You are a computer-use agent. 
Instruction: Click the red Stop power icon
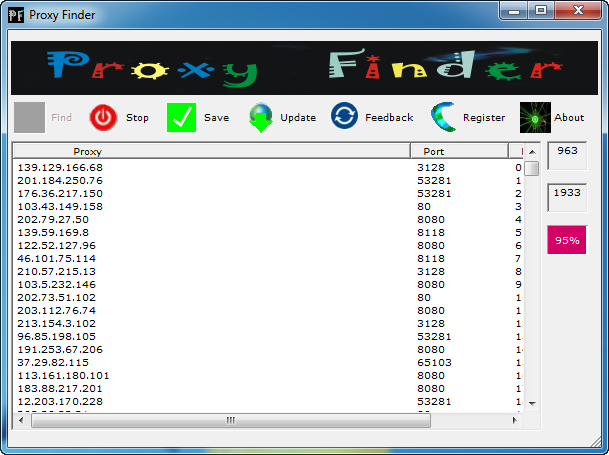point(103,118)
